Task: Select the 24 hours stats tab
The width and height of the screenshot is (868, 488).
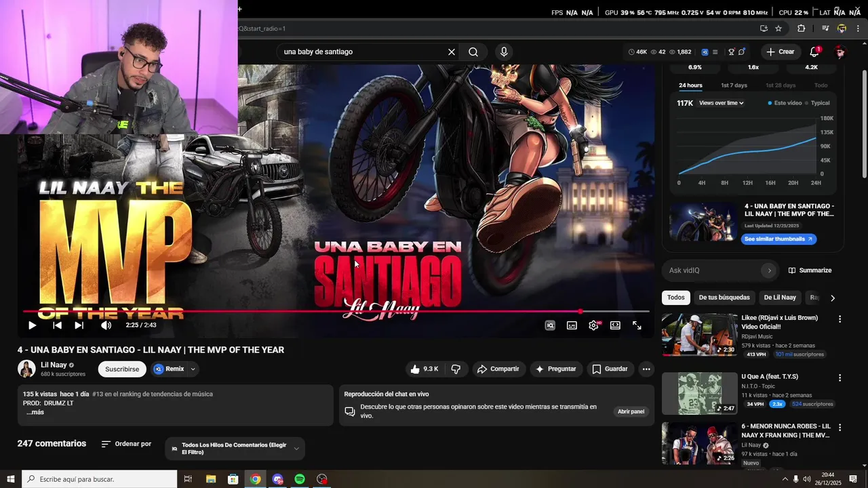Action: pyautogui.click(x=690, y=85)
